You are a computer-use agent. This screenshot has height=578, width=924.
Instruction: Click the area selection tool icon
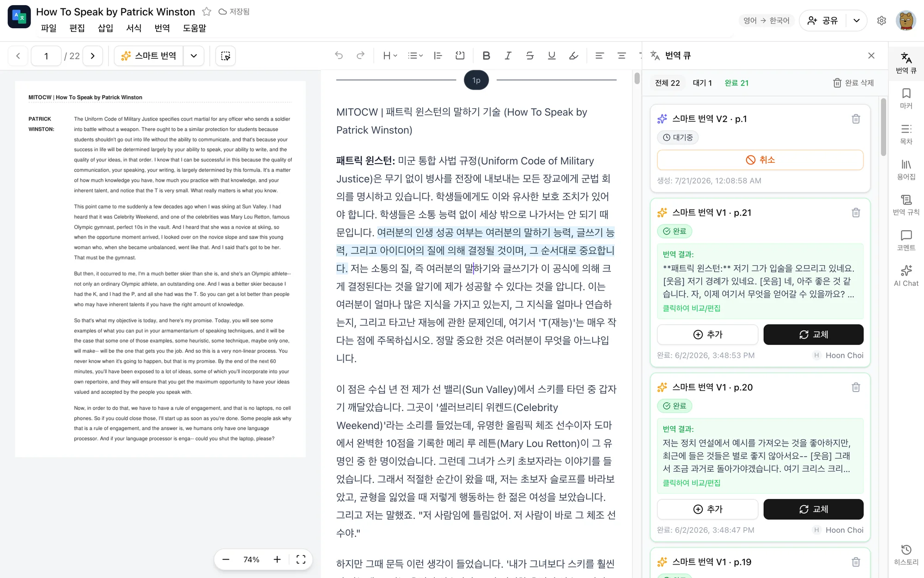point(225,56)
